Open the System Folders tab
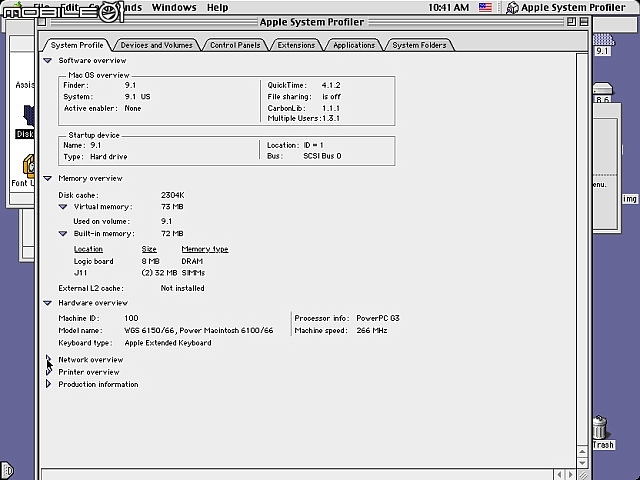This screenshot has height=480, width=640. pos(419,45)
